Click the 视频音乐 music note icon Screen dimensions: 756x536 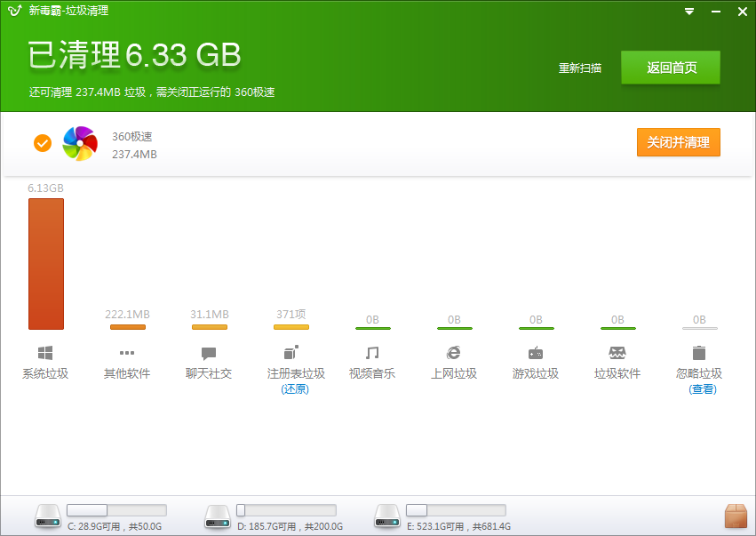(372, 353)
